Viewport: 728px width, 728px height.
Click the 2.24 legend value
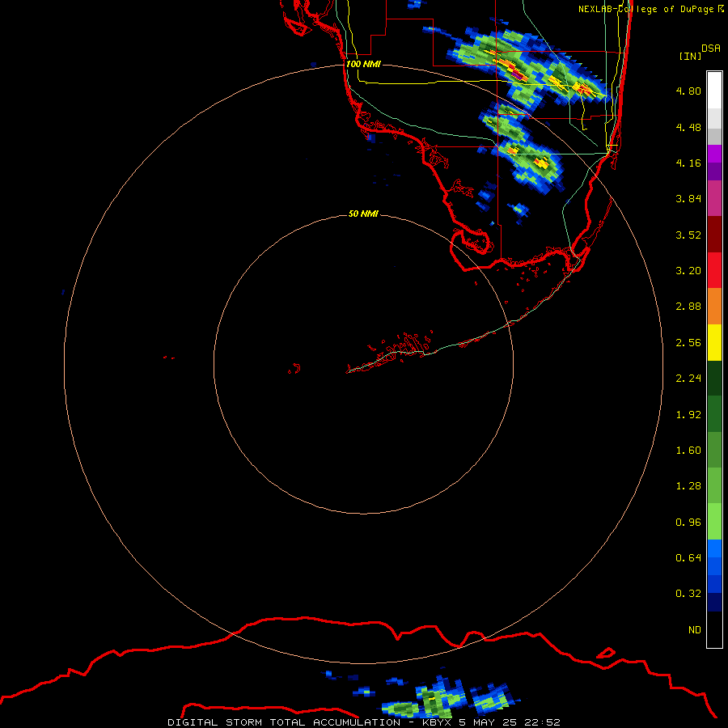(x=688, y=379)
